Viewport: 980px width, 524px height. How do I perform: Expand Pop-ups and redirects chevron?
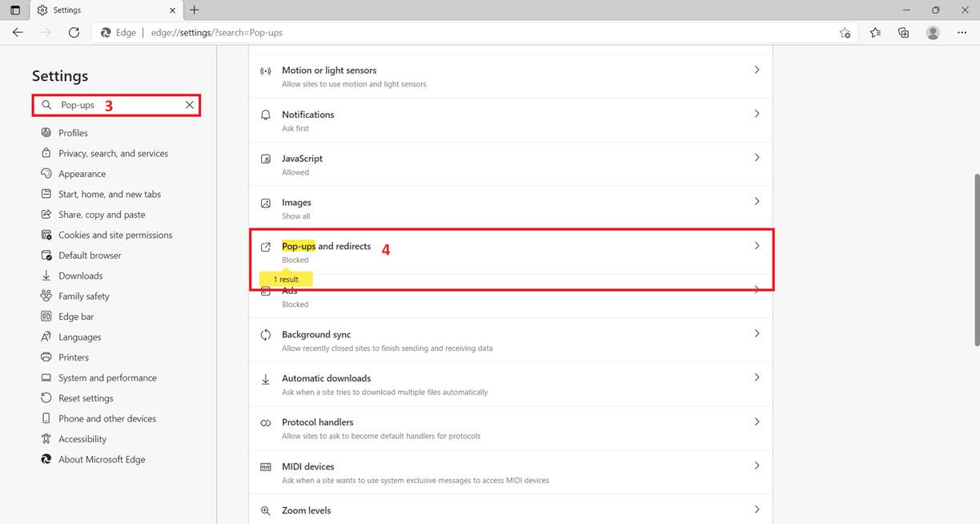pyautogui.click(x=757, y=246)
